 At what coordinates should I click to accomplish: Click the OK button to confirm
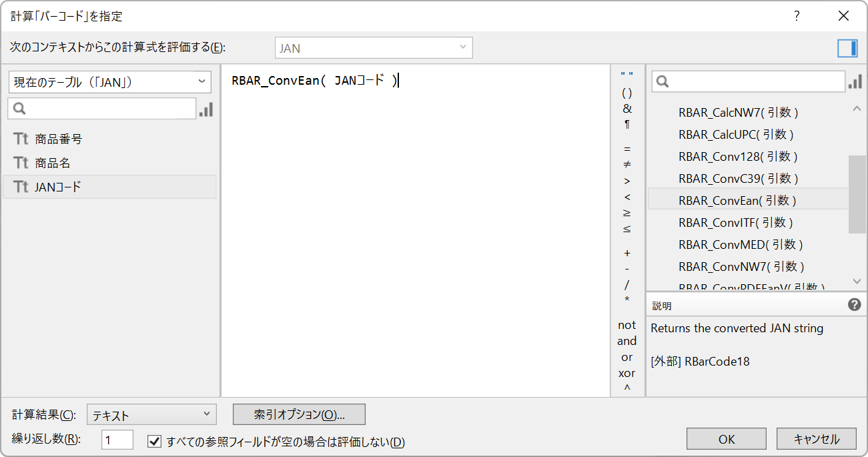(726, 438)
